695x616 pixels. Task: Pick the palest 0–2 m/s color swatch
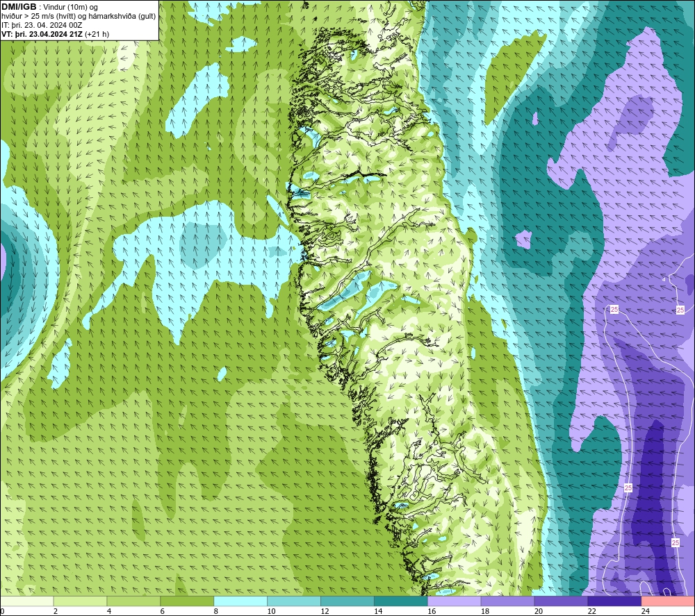(27, 601)
